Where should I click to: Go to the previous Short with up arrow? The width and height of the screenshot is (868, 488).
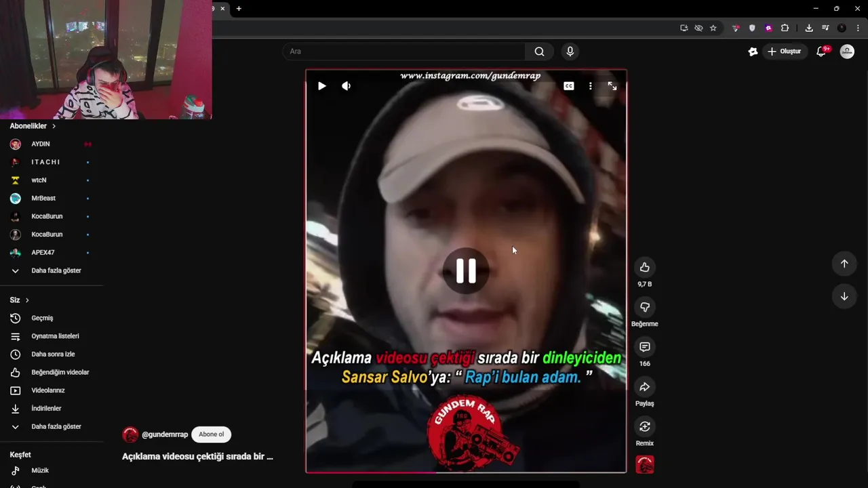click(844, 264)
